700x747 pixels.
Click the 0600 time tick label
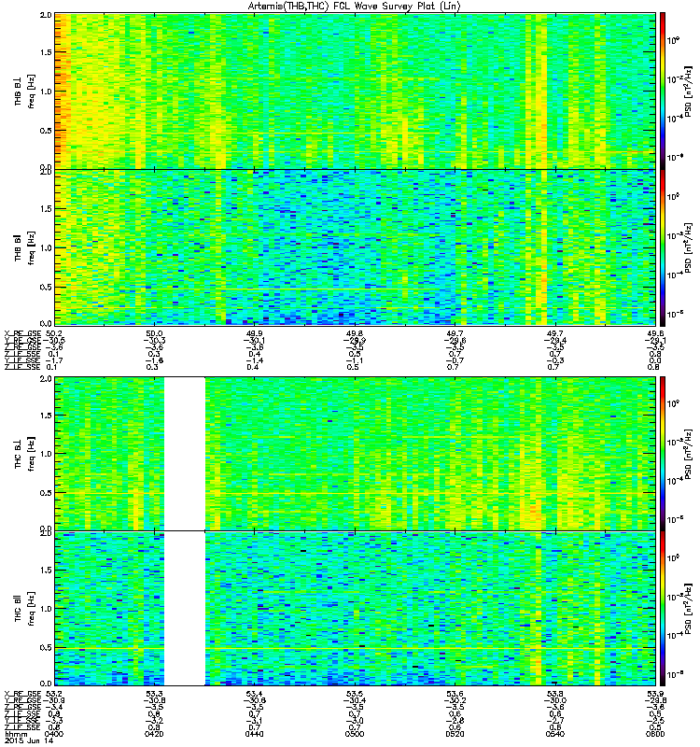(x=655, y=734)
